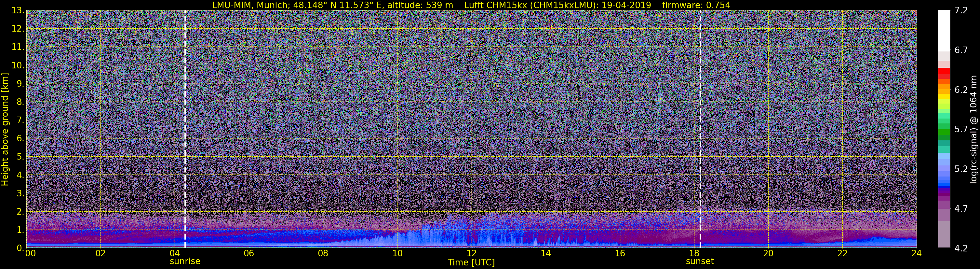Click the height axis tick label '1.'
This screenshot has height=269, width=980.
coord(20,230)
